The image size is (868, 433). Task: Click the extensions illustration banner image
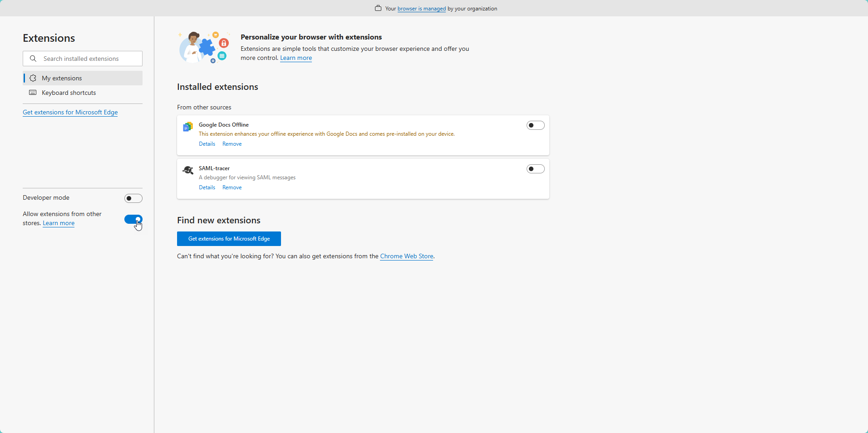point(204,47)
